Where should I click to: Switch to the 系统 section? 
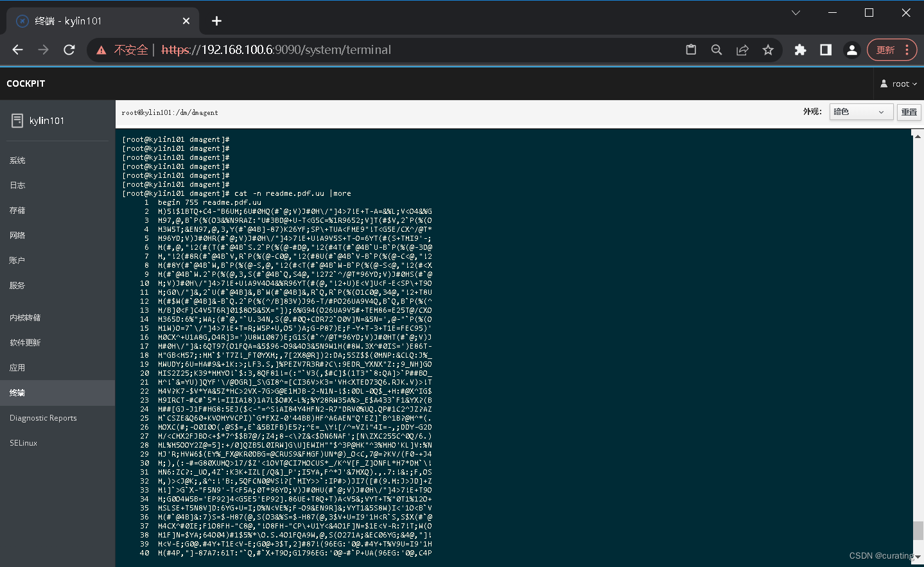click(x=17, y=160)
